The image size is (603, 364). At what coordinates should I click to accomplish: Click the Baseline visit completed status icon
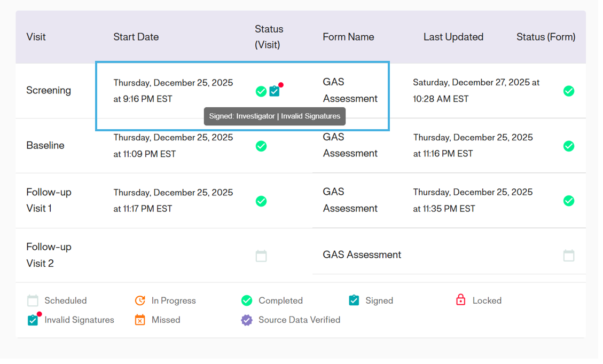(261, 146)
